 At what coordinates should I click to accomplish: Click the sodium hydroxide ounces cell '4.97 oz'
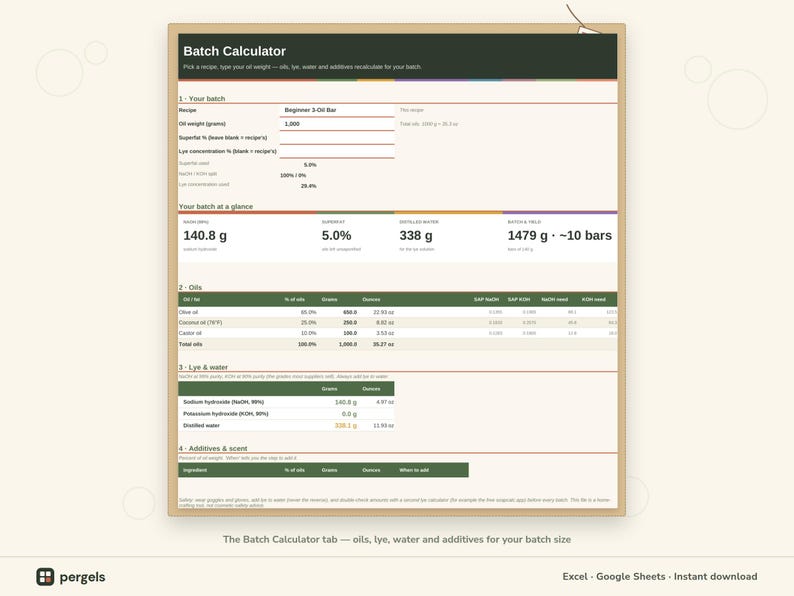click(x=385, y=402)
